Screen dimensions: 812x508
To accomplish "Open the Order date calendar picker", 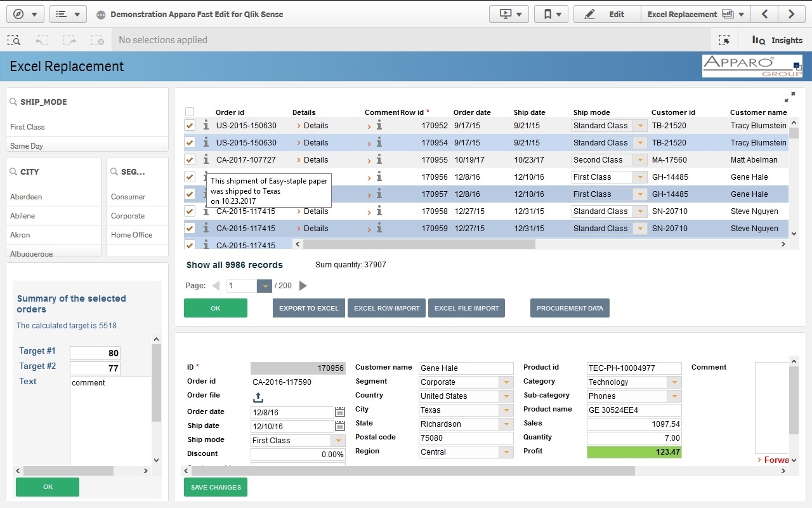I will [340, 412].
